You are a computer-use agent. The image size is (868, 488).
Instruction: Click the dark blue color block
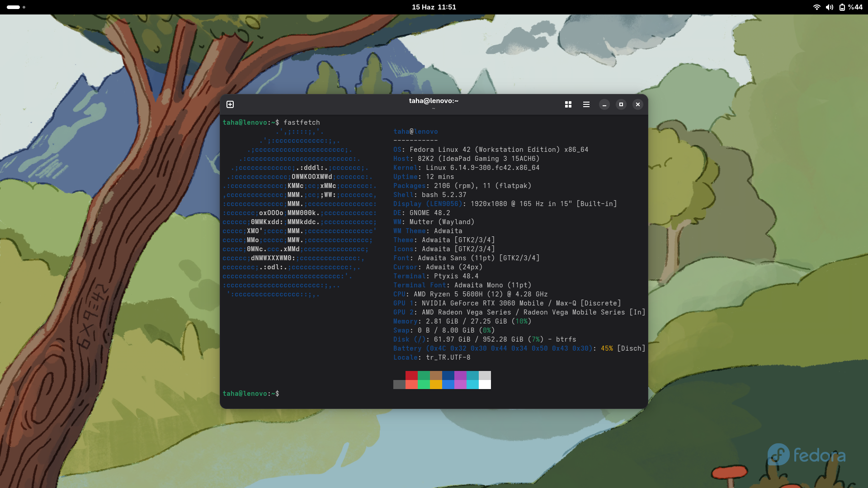click(x=448, y=375)
